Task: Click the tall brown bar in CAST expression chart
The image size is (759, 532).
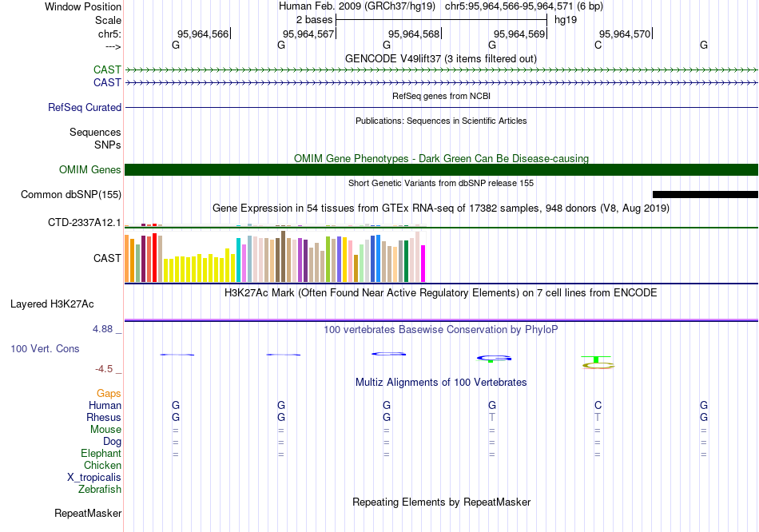Action: click(x=283, y=256)
